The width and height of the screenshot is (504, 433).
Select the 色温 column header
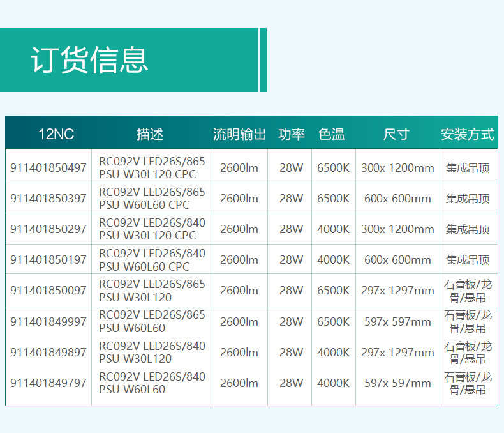click(x=331, y=134)
